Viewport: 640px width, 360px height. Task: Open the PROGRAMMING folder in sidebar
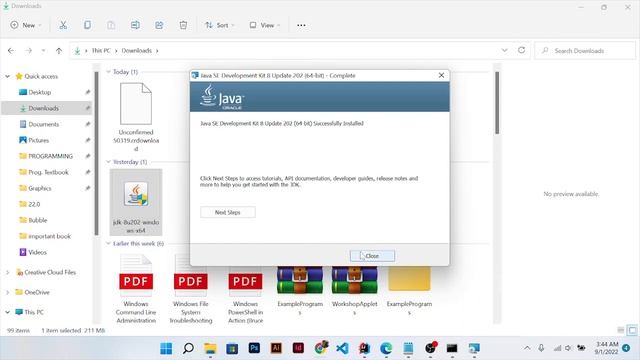(x=51, y=156)
